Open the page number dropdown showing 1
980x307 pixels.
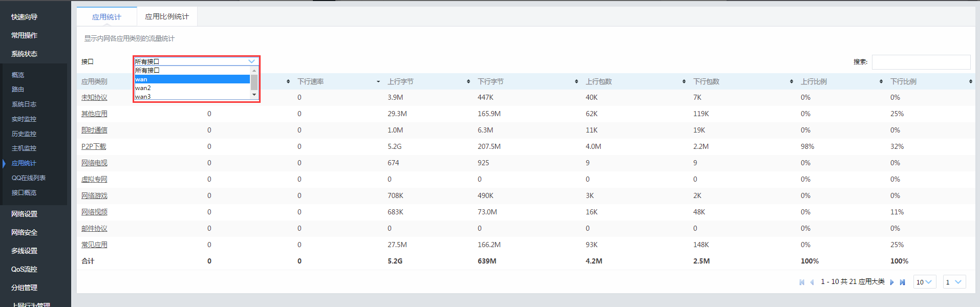click(x=954, y=282)
